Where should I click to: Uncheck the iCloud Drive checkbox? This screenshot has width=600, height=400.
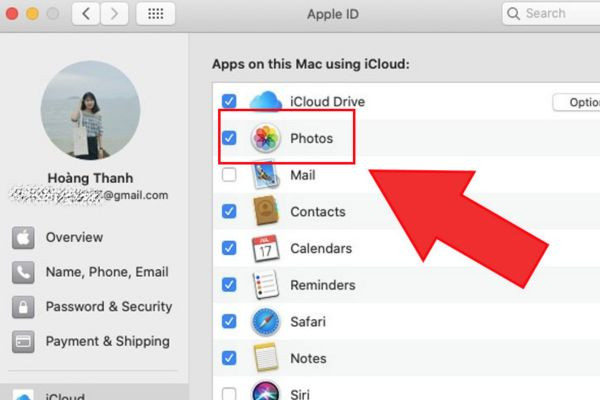pyautogui.click(x=229, y=101)
